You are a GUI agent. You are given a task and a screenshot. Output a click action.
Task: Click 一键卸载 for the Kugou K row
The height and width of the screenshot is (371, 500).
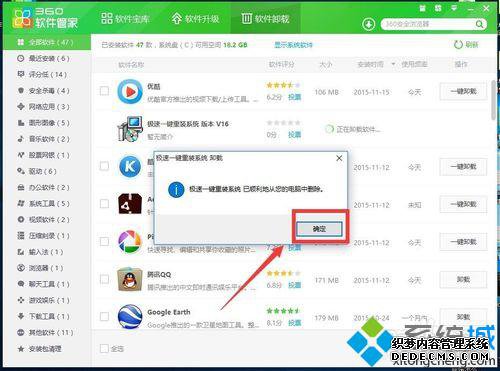463,166
